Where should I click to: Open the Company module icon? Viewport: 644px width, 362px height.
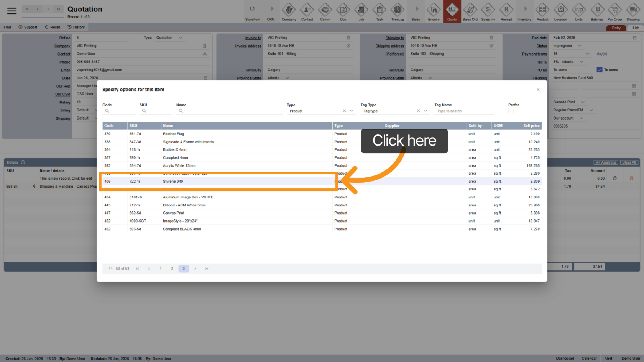tap(289, 10)
